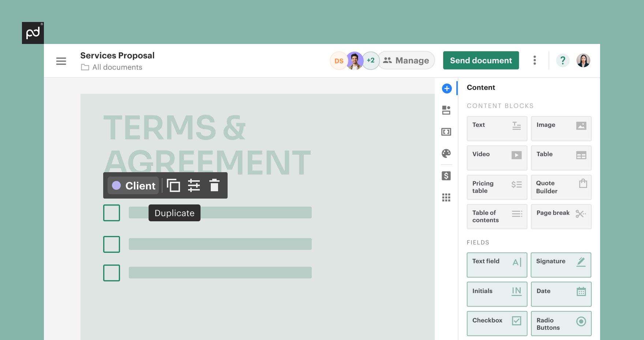Open the field properties settings icon
644x340 pixels.
click(194, 185)
